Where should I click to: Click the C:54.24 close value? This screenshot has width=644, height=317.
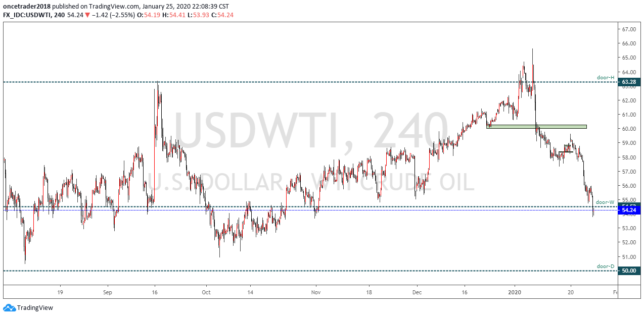point(221,15)
